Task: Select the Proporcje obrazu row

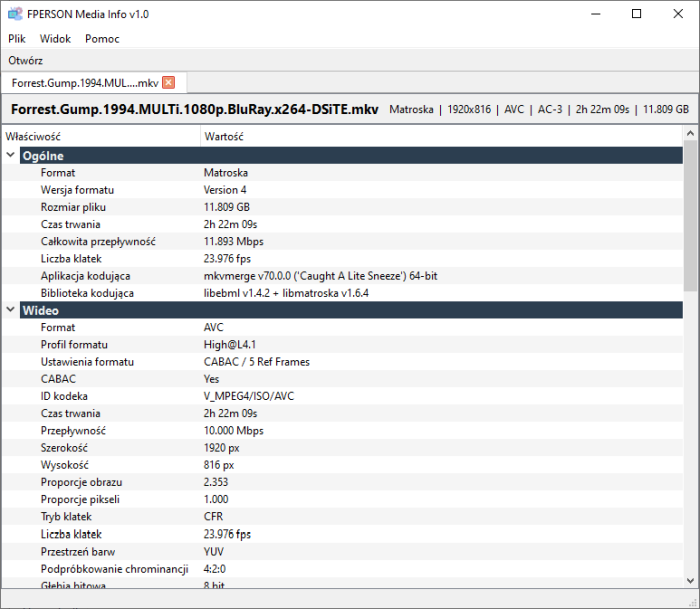Action: coord(343,482)
